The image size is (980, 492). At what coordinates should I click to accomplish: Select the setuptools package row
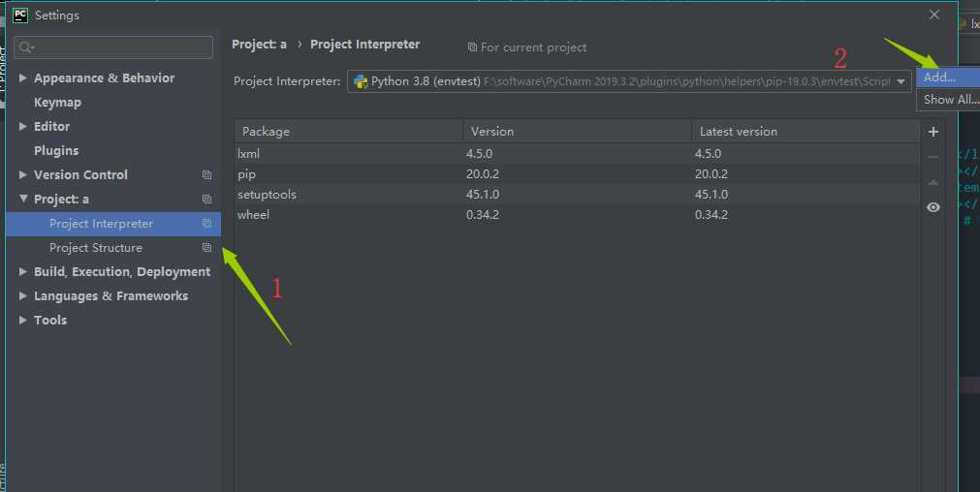(x=577, y=194)
